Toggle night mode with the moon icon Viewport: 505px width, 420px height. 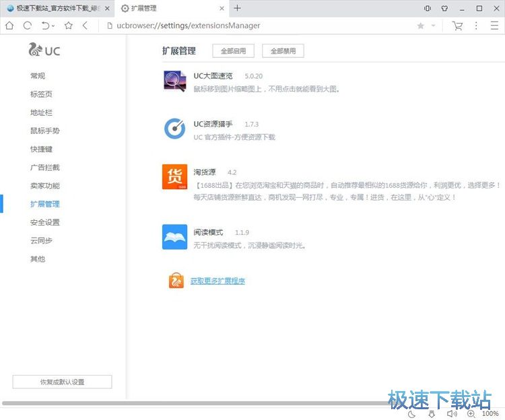[x=411, y=414]
